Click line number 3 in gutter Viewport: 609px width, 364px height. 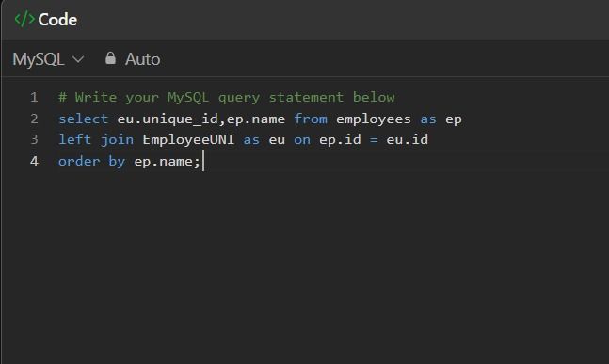[34, 139]
